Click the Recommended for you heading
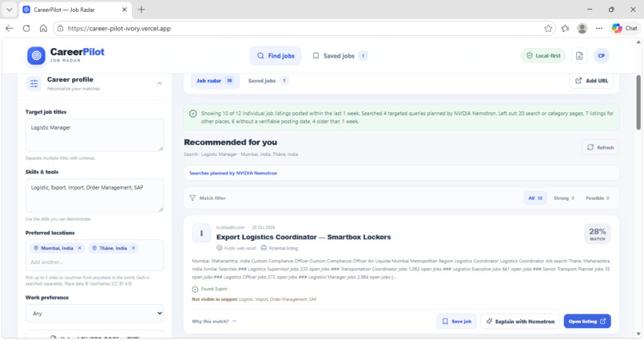644x340 pixels. pyautogui.click(x=230, y=142)
